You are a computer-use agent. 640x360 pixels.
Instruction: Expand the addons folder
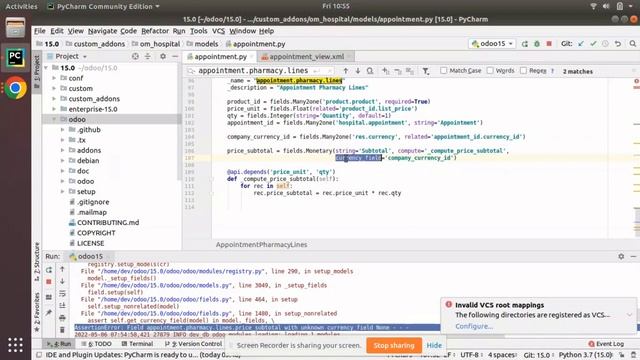coord(62,150)
